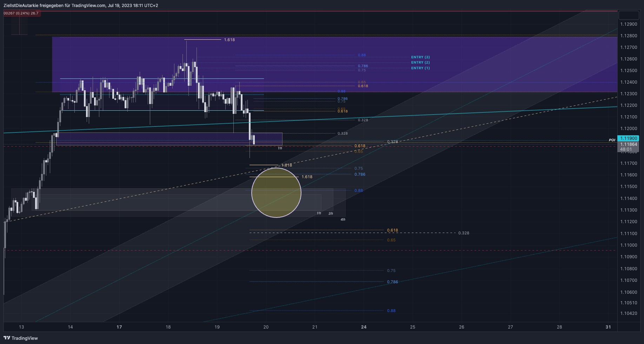Viewport: 644px width, 344px height.
Task: Click the snapshot attribution header text
Action: click(81, 5)
